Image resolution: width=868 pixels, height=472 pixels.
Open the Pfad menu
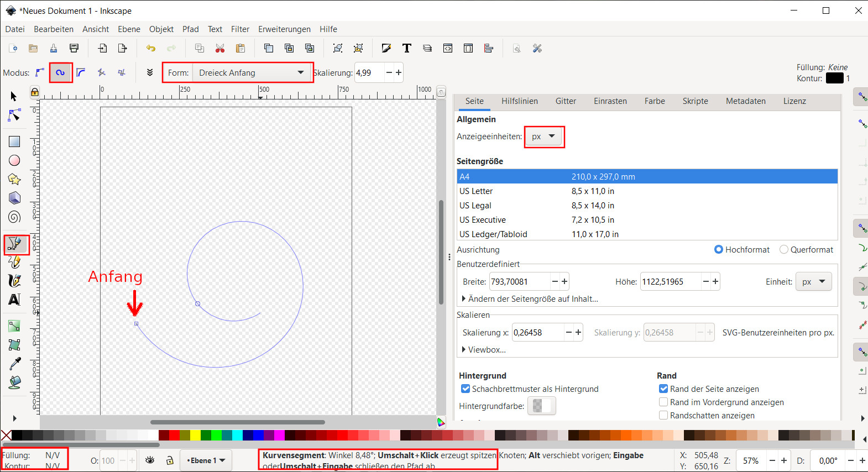[190, 29]
